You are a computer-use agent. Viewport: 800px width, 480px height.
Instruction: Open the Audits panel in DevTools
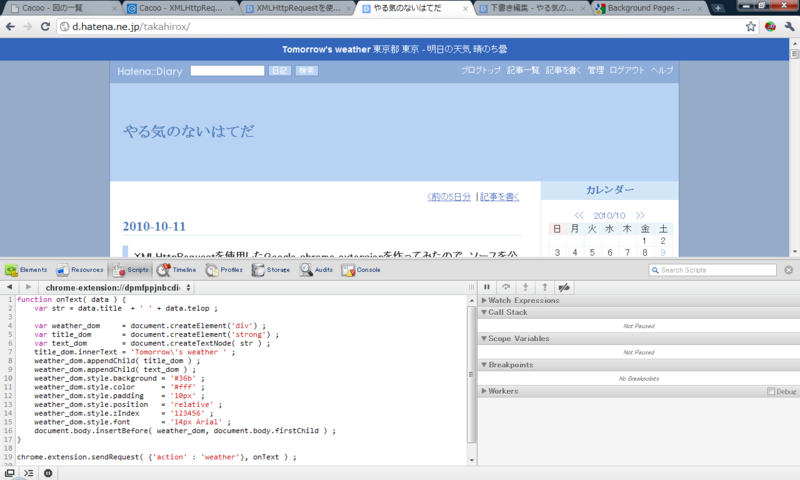coord(316,270)
